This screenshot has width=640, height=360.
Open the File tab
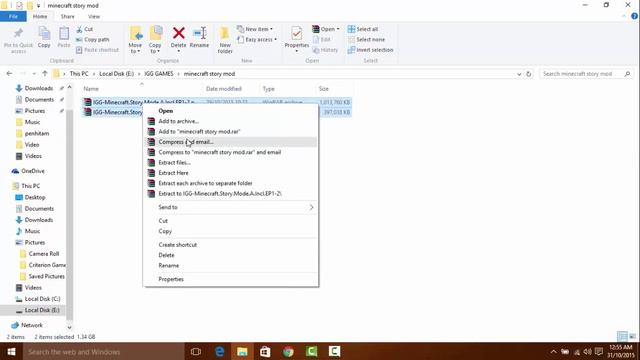point(13,16)
